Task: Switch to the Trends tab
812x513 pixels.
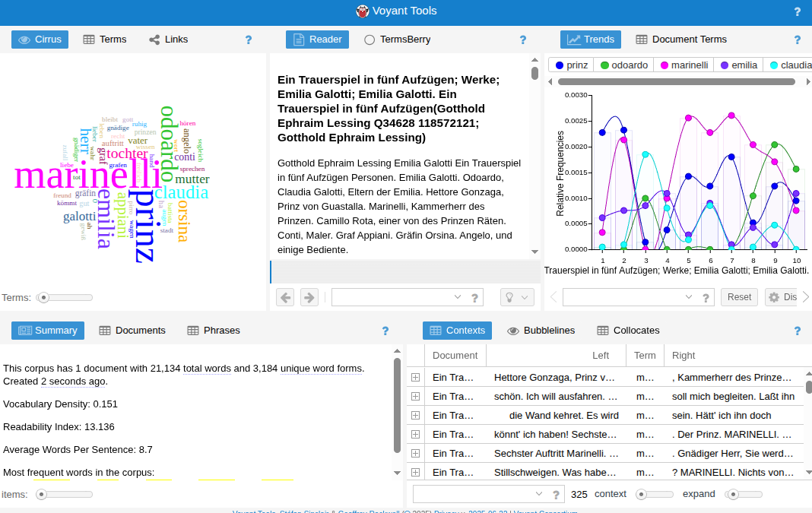Action: [591, 40]
